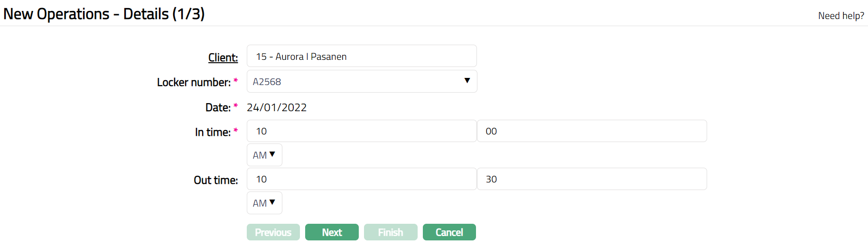The height and width of the screenshot is (248, 868).
Task: Click the In time minutes field
Action: pos(591,131)
